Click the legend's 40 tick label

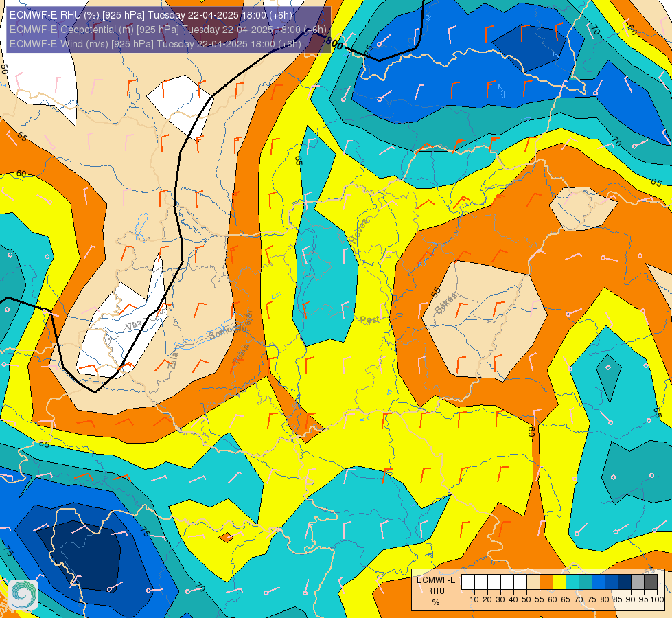point(513,599)
